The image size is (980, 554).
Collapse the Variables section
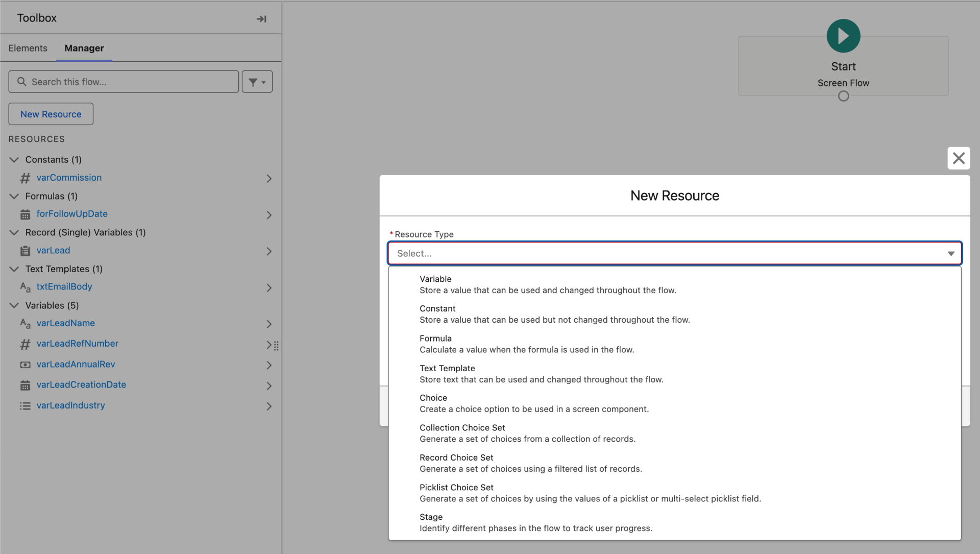pos(14,305)
